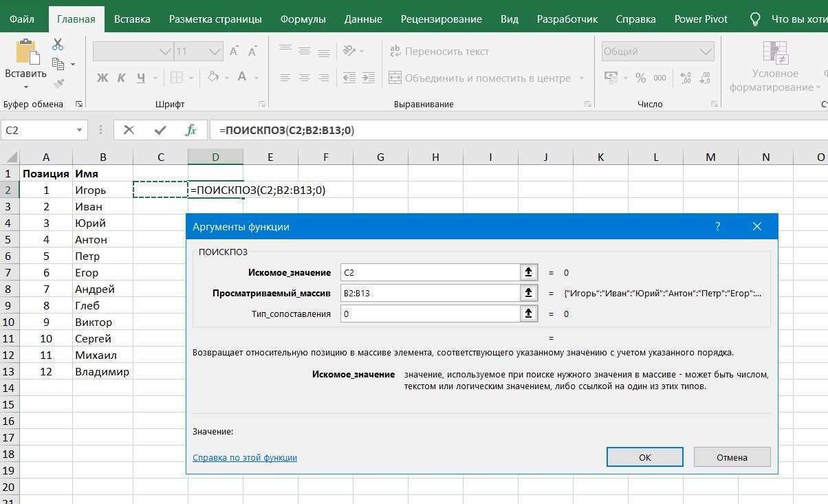828x504 pixels.
Task: Click the Insert Function fx icon
Action: (190, 130)
